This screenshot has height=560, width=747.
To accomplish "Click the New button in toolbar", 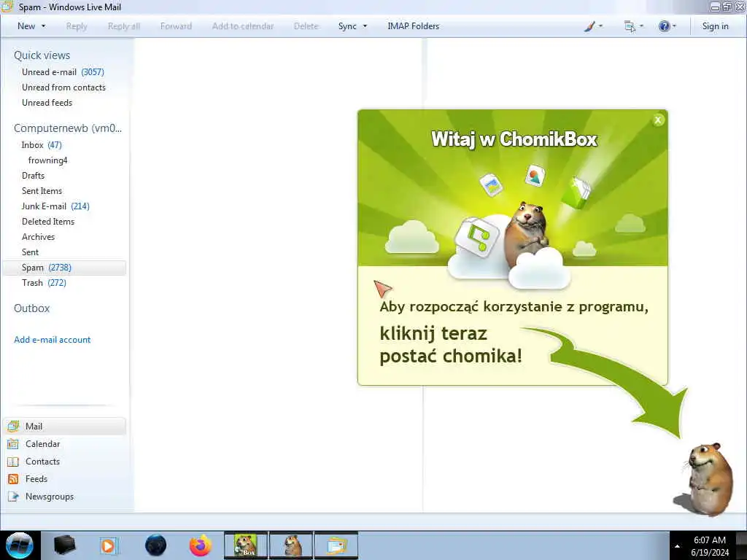I will click(x=26, y=26).
